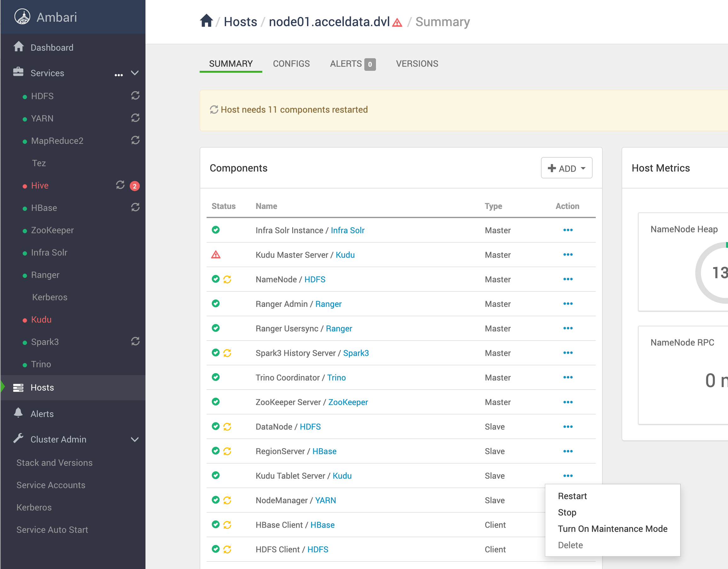Click the Spark3 History Server restart indicator icon
This screenshot has height=569, width=728.
pyautogui.click(x=227, y=353)
